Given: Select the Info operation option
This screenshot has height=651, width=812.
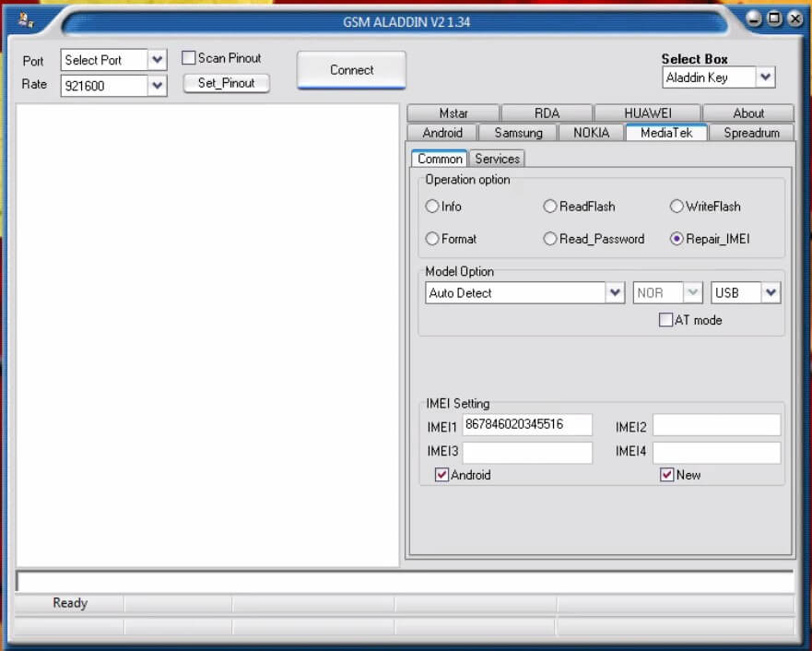Looking at the screenshot, I should pyautogui.click(x=432, y=207).
